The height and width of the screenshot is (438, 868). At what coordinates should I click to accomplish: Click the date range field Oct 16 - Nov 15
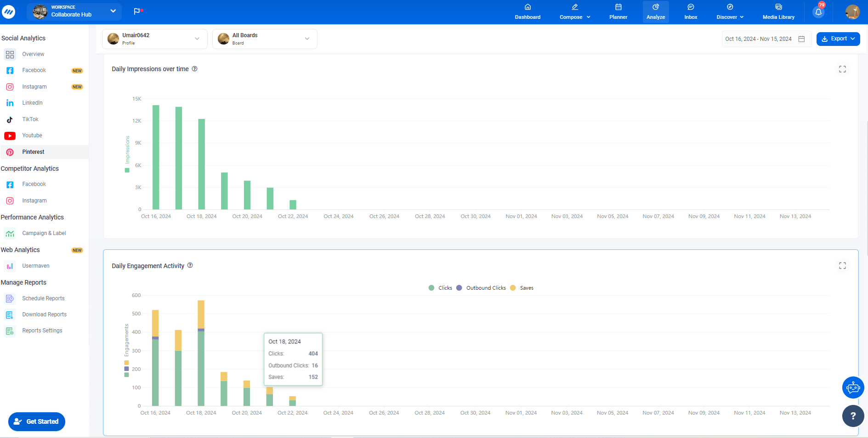click(766, 39)
